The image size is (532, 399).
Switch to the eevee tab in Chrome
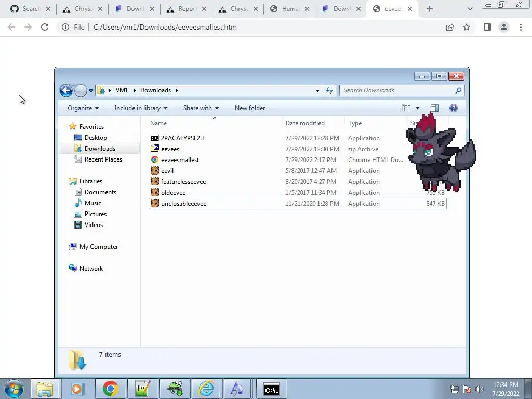(x=393, y=9)
